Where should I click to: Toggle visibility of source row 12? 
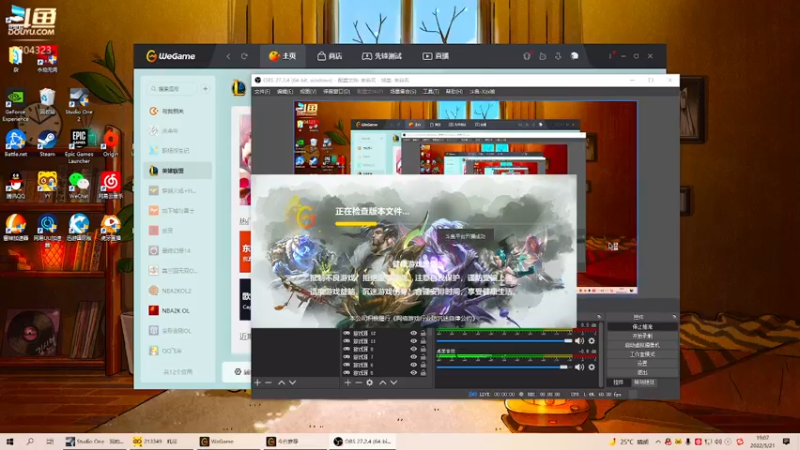(414, 333)
